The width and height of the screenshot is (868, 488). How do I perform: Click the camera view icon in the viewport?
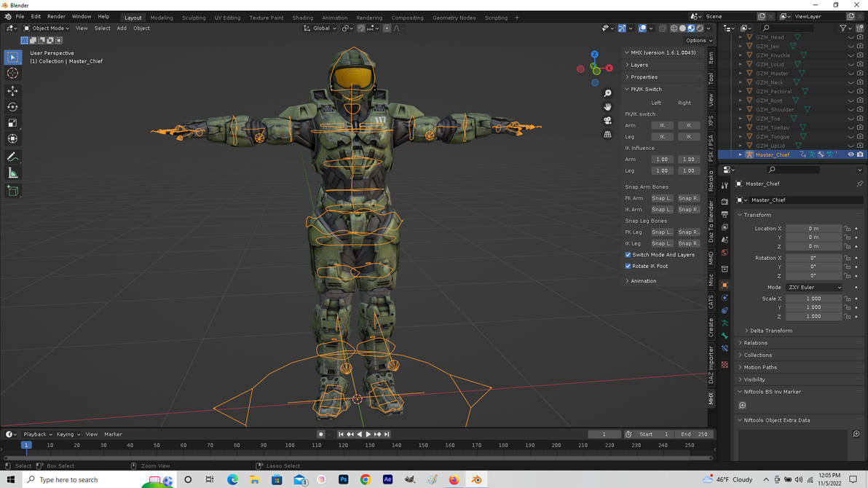pos(607,121)
